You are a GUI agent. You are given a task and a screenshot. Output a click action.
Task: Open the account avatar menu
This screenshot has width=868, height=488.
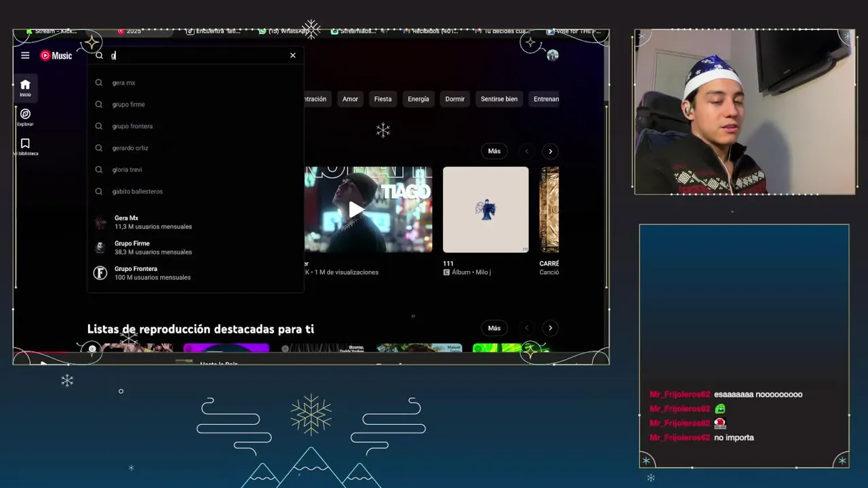553,56
